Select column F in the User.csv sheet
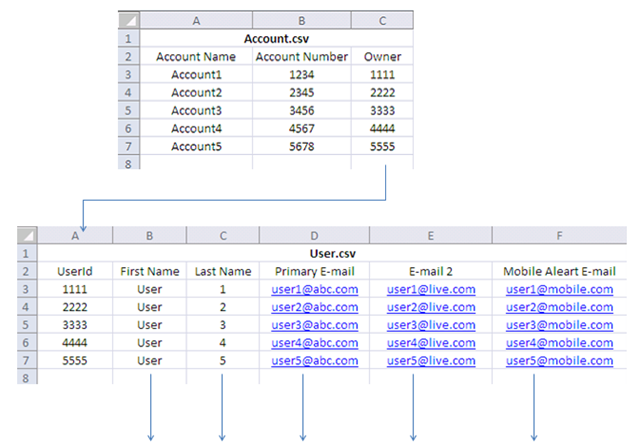 (x=560, y=235)
